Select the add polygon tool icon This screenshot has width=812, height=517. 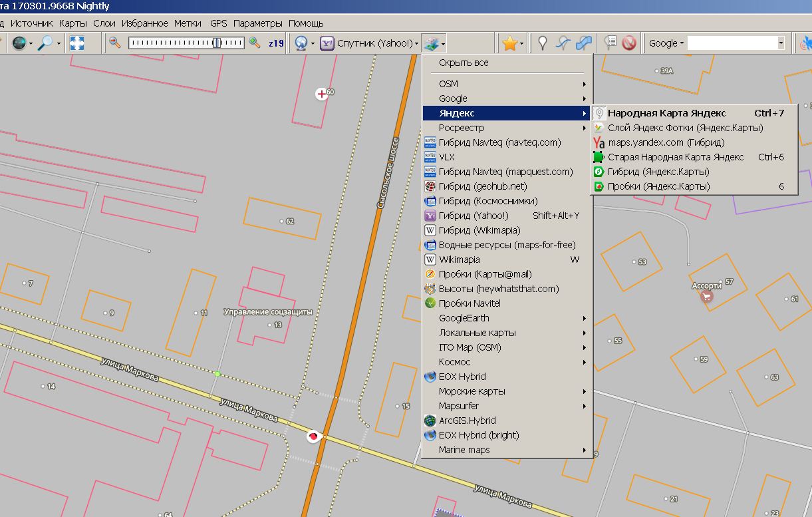[584, 43]
